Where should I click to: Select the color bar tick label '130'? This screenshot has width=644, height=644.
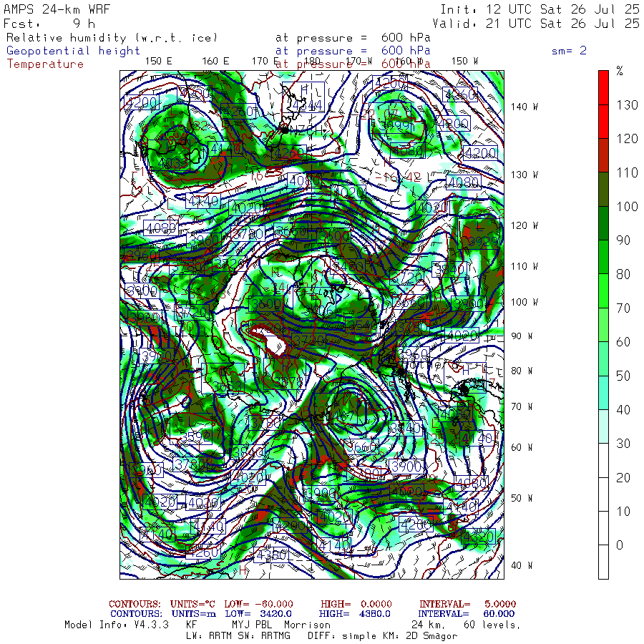[627, 104]
